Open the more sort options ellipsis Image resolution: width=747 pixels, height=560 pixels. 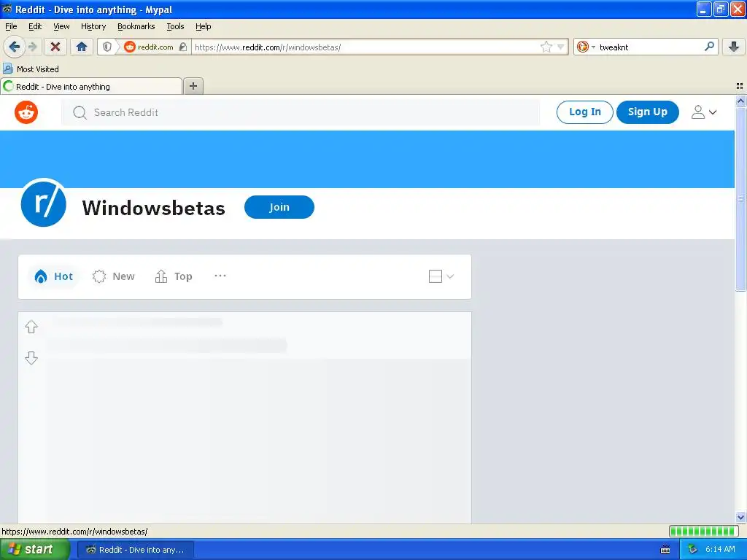(x=220, y=276)
